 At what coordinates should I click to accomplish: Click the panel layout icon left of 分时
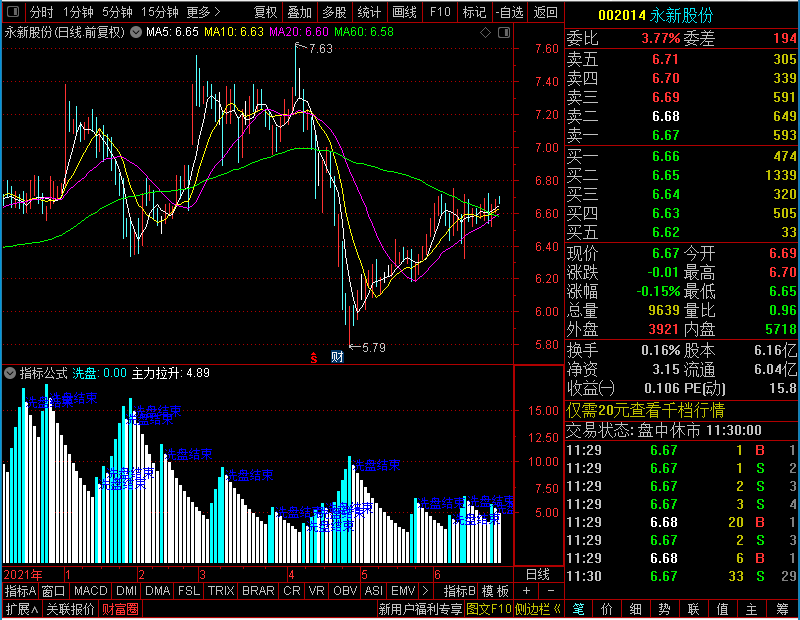[x=13, y=11]
